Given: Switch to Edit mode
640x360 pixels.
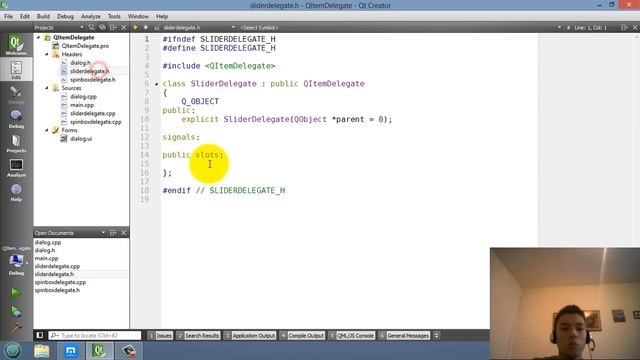Looking at the screenshot, I should (16, 70).
